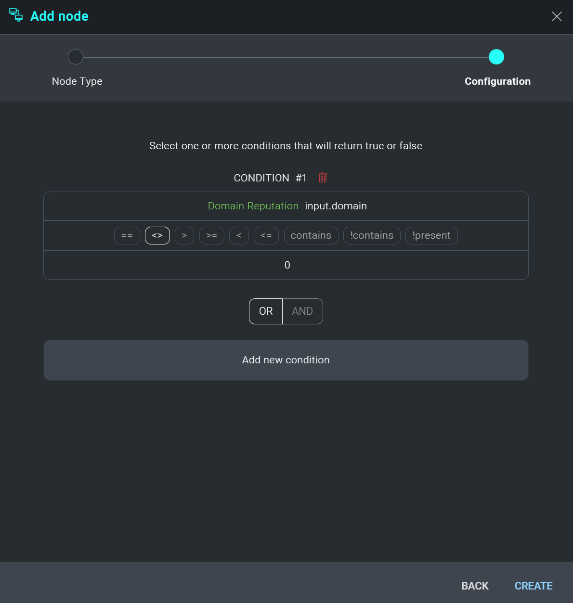
Task: Pick the <= operator
Action: tap(266, 235)
